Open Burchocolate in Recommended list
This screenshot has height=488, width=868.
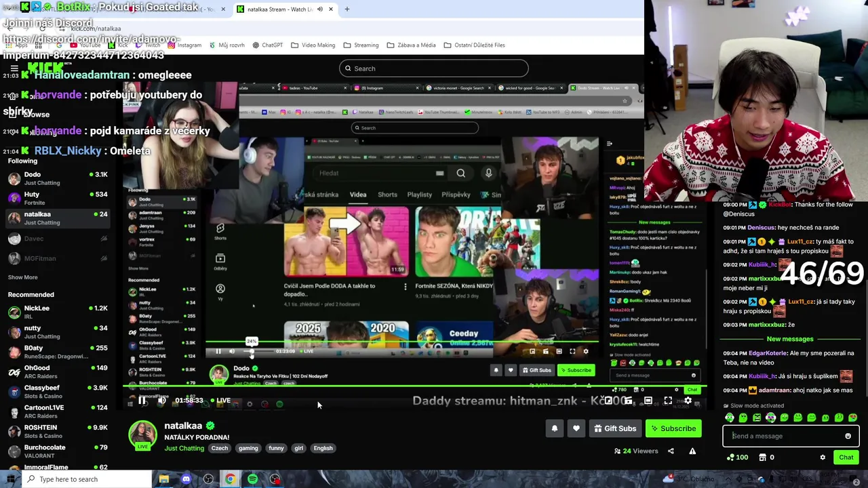coord(58,451)
